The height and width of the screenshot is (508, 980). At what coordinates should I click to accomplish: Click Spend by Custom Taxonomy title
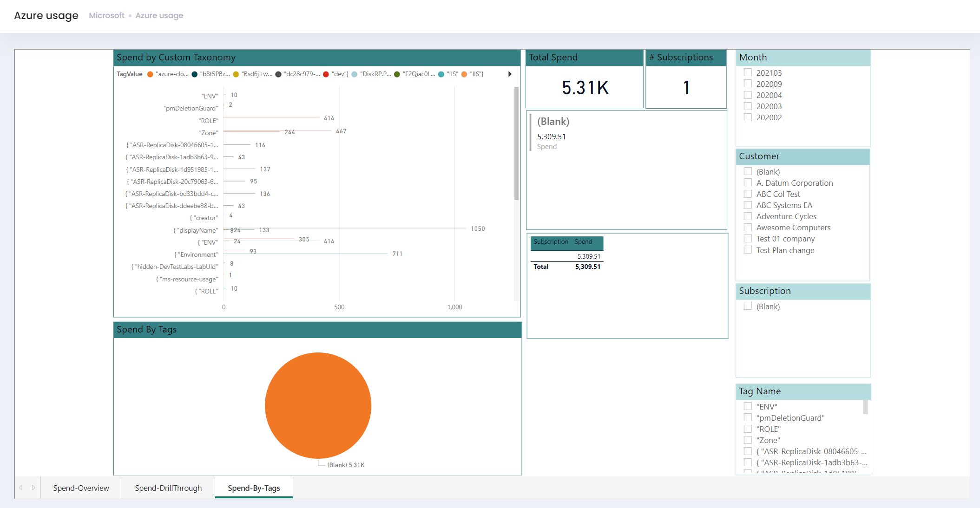coord(176,57)
